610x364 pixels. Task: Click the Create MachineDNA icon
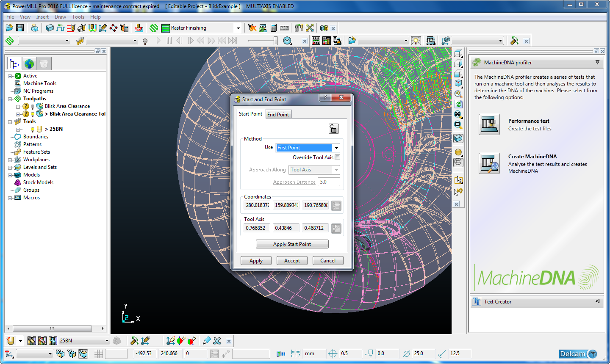point(489,163)
